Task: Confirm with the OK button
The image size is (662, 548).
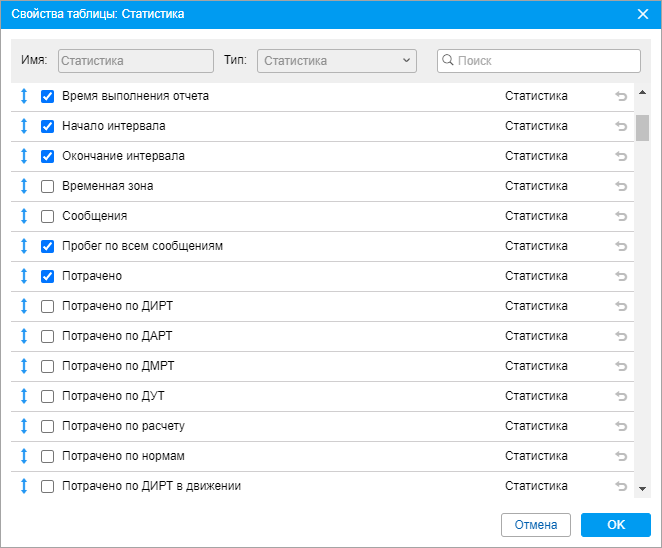Action: pyautogui.click(x=615, y=525)
